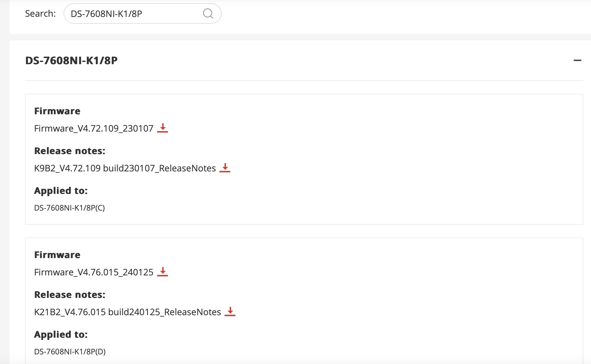The width and height of the screenshot is (591, 364).
Task: Open the K9B2_V4.72.109 build230107_ReleaseNotes text link
Action: pos(125,168)
